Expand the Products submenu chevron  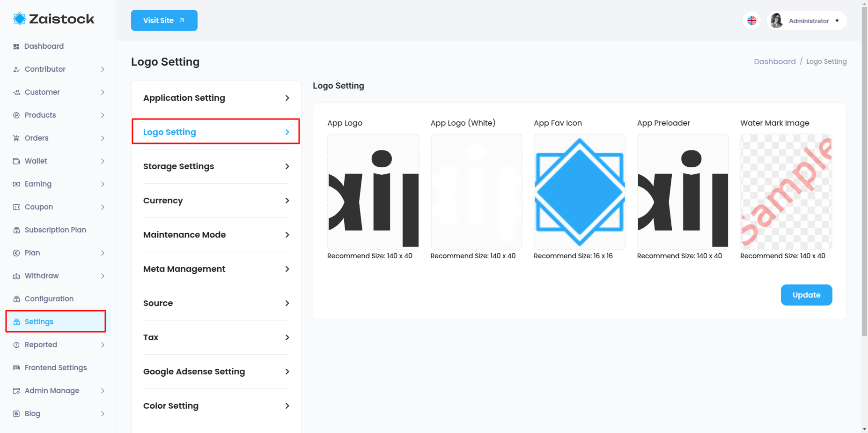(103, 115)
